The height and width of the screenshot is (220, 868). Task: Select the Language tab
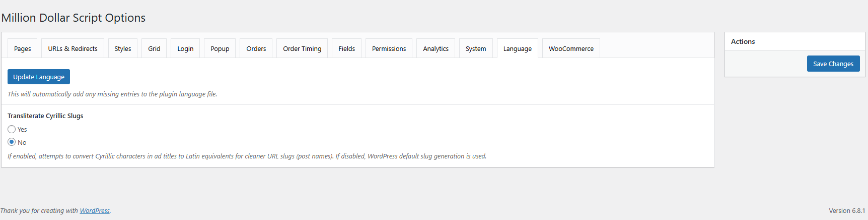518,48
